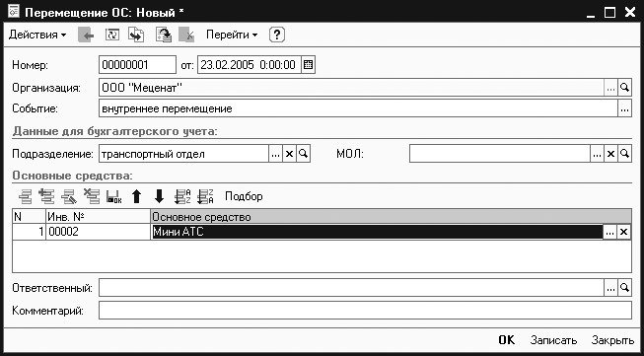644x356 pixels.
Task: Click the copy document toolbar icon
Action: coord(136,36)
